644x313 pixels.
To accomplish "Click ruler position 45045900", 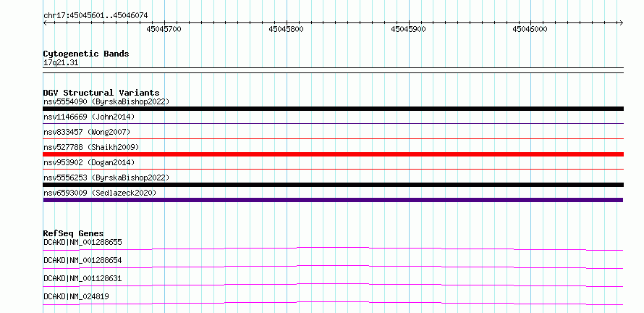I will pyautogui.click(x=409, y=29).
